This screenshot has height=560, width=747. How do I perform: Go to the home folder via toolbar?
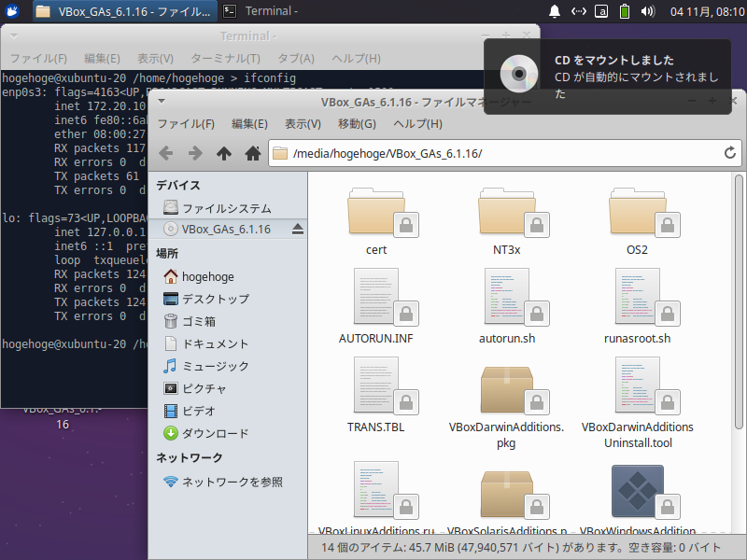point(253,153)
